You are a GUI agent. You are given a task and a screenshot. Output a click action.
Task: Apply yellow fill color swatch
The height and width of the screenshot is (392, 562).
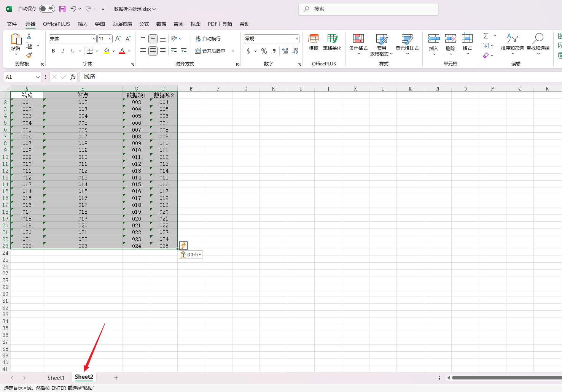click(107, 51)
